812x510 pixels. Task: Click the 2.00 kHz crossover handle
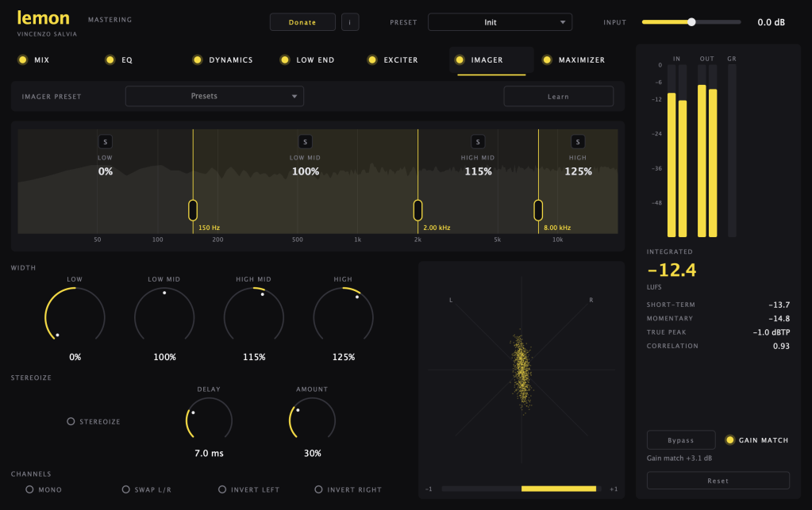(418, 210)
